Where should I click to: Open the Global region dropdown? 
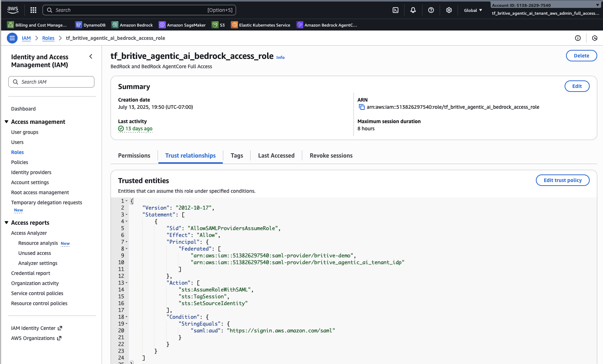(x=473, y=10)
